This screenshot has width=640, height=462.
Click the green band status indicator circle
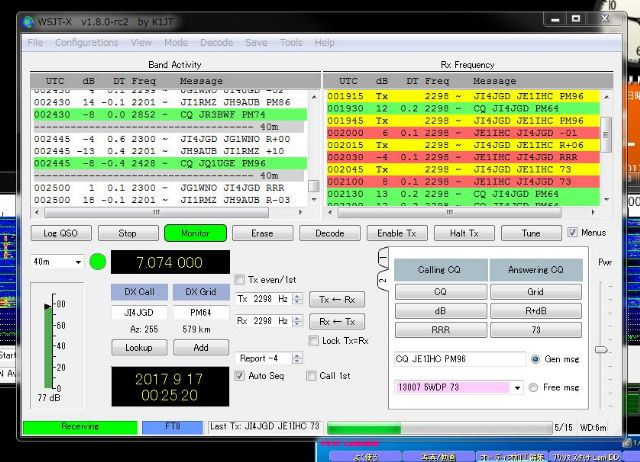pyautogui.click(x=98, y=263)
